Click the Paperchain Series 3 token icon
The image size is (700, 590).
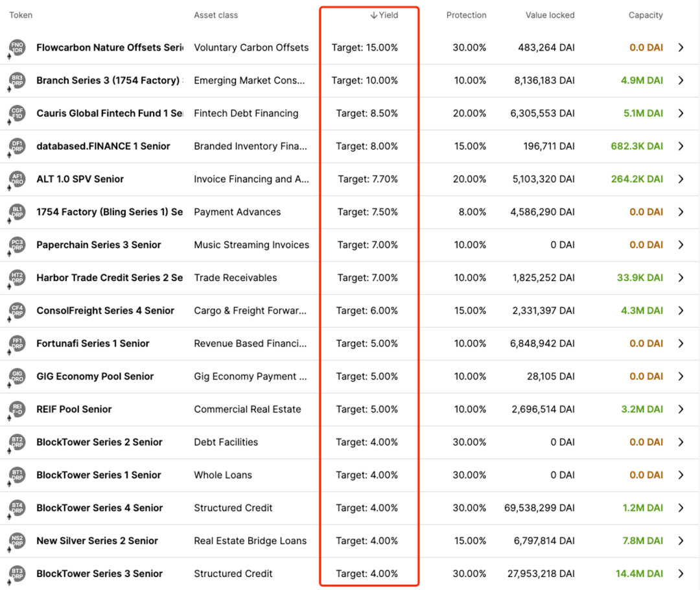pos(17,245)
